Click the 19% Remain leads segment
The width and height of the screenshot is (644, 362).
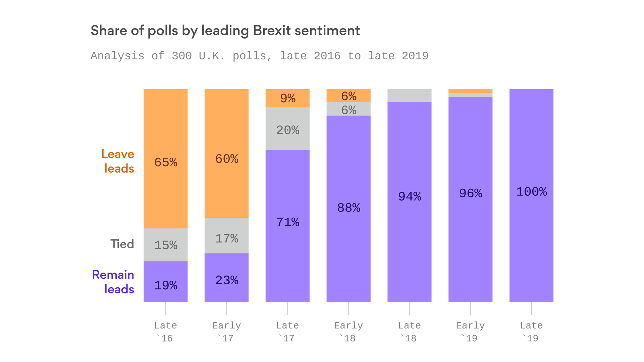pyautogui.click(x=165, y=282)
